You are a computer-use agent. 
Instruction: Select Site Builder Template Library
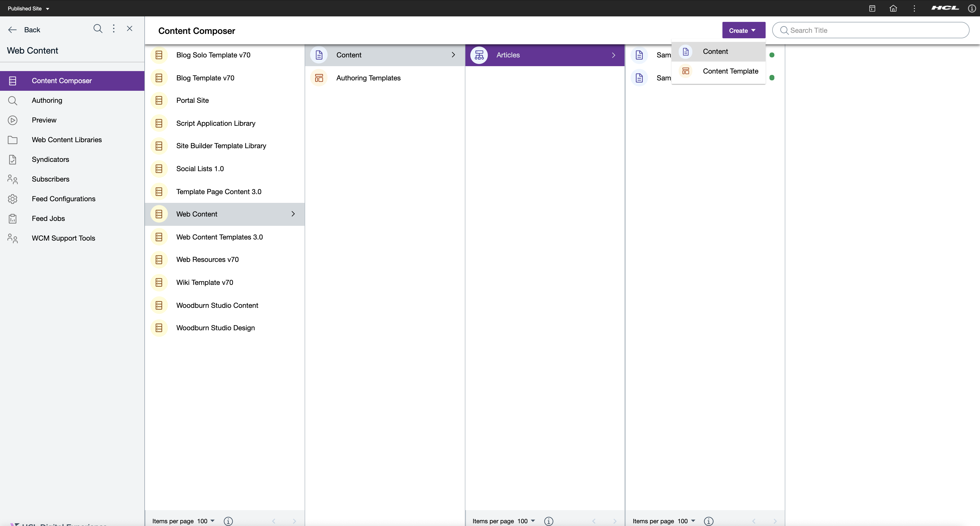224,146
